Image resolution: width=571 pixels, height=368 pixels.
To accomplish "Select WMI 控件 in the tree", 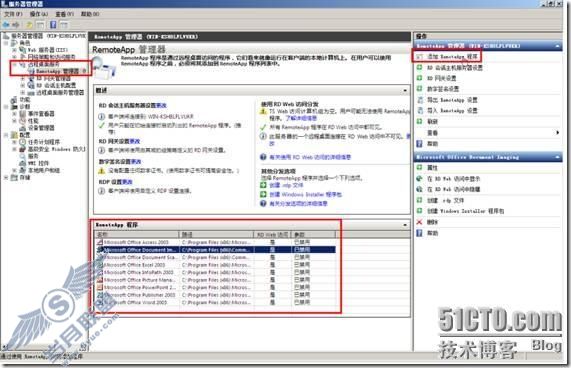I will 39,163.
